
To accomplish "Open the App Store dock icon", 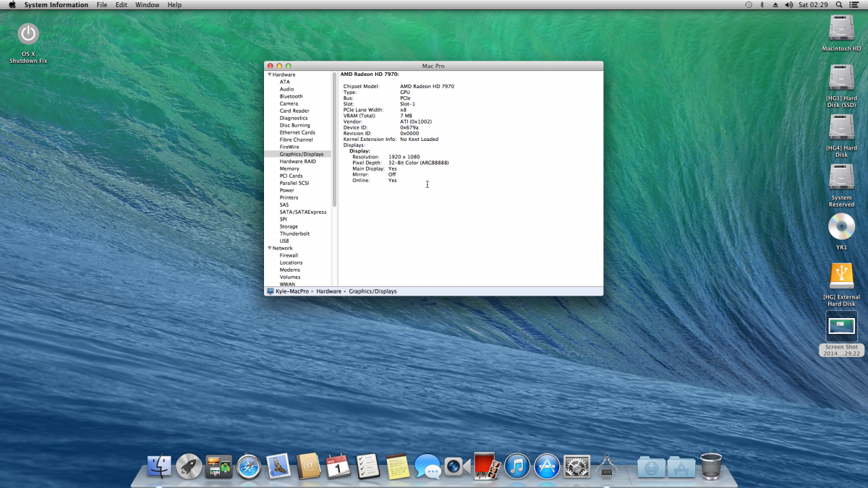I will tap(547, 466).
